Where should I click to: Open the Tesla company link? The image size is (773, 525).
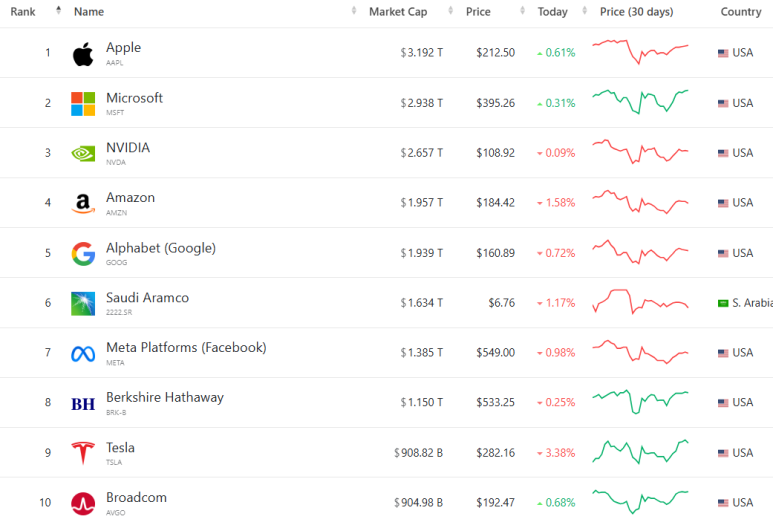point(120,447)
